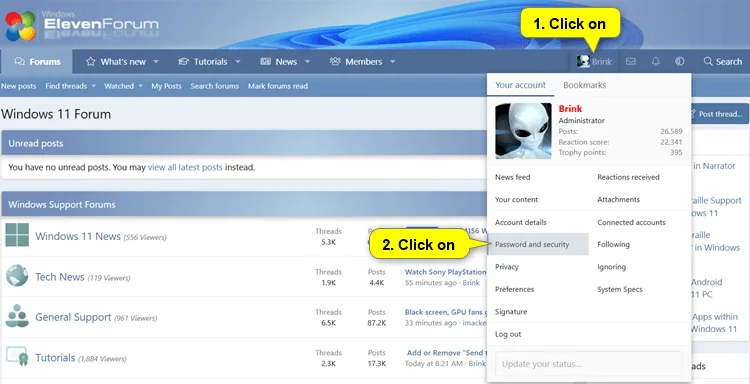Expand the News dropdown arrow
The image size is (750, 384).
pyautogui.click(x=308, y=62)
